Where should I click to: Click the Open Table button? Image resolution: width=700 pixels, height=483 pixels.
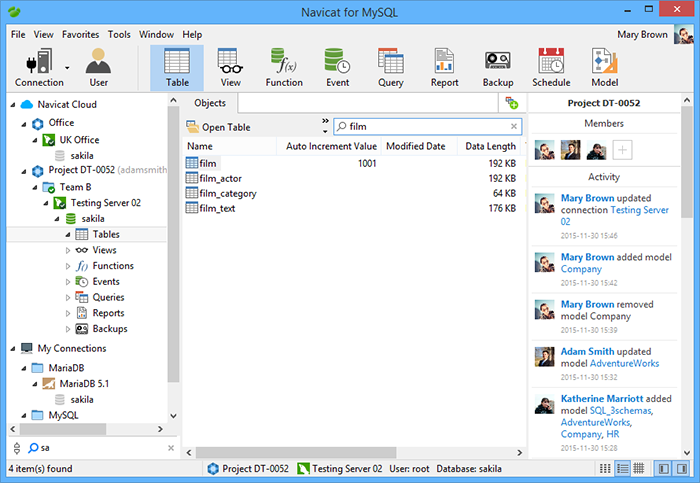pyautogui.click(x=218, y=127)
